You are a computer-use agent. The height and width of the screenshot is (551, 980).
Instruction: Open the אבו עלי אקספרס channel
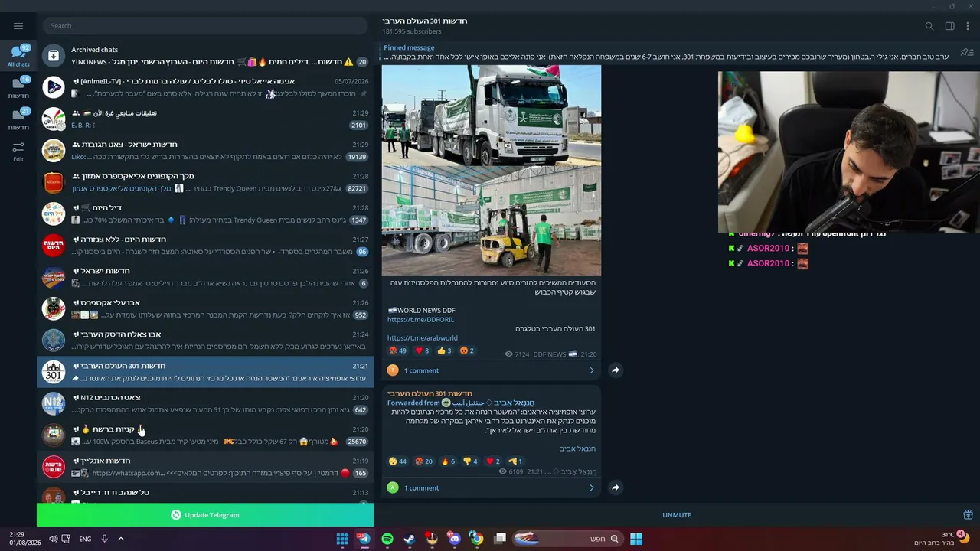(x=205, y=308)
